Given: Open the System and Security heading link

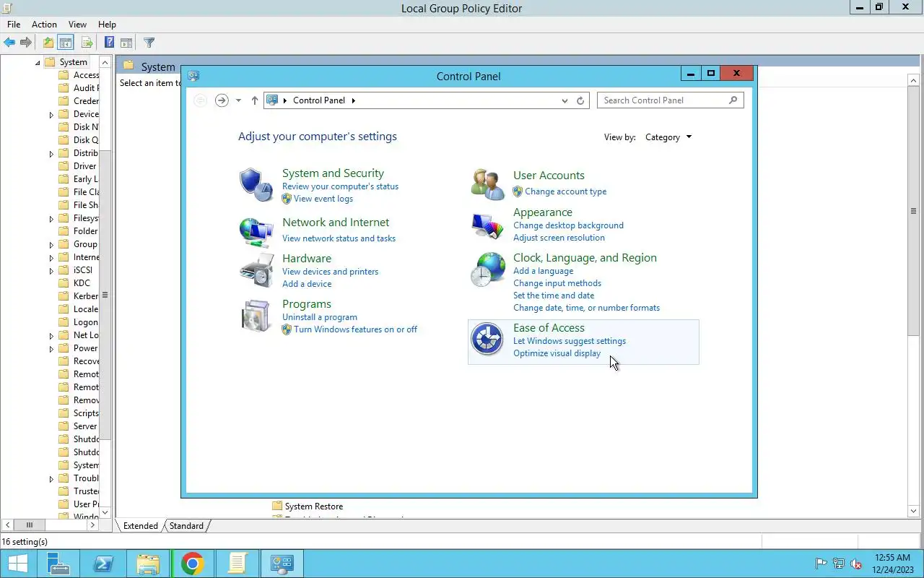Looking at the screenshot, I should (333, 173).
